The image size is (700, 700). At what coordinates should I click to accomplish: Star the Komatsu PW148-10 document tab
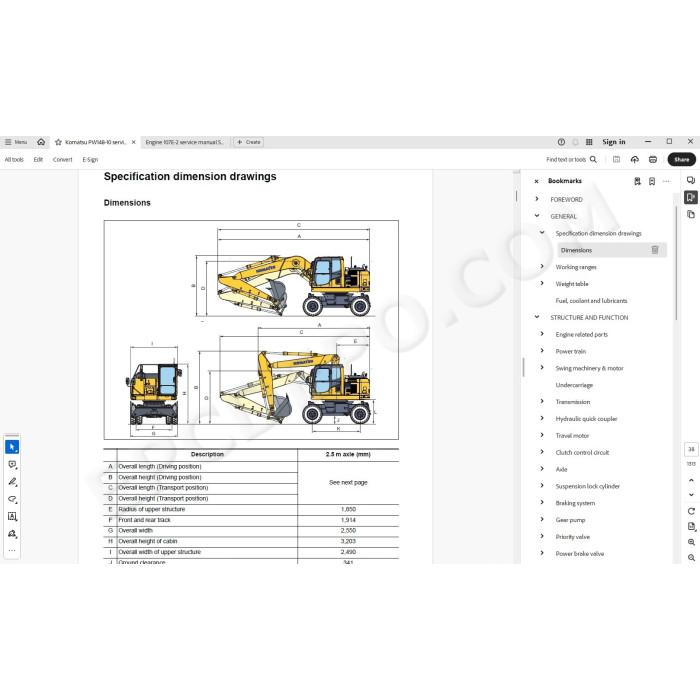click(58, 142)
